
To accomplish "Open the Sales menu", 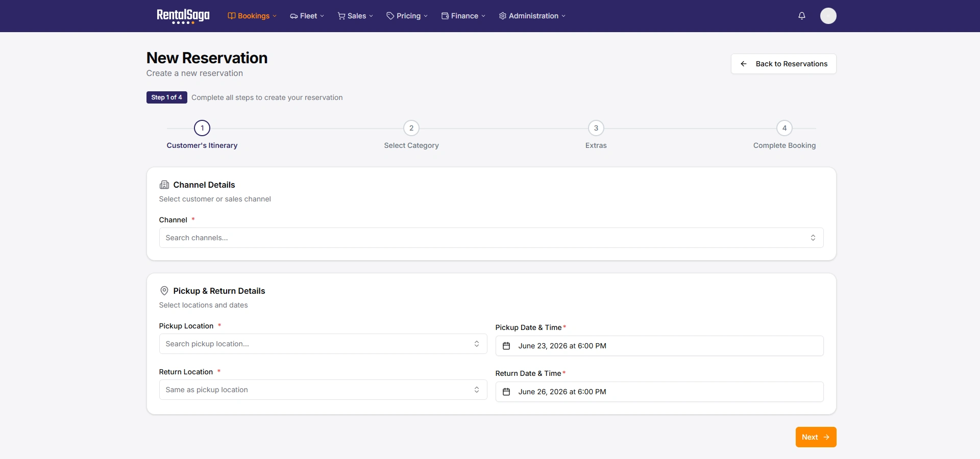I will [x=356, y=16].
